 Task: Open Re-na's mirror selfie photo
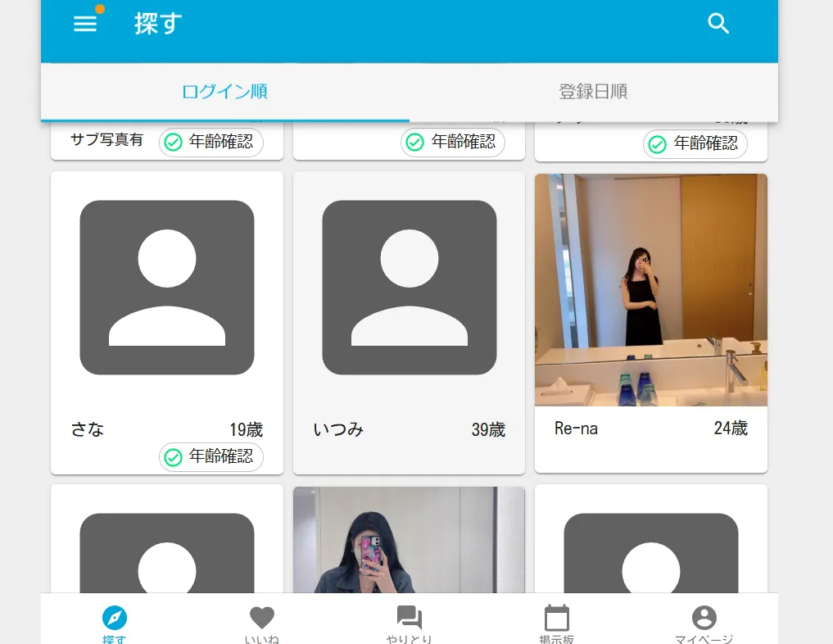(x=651, y=290)
